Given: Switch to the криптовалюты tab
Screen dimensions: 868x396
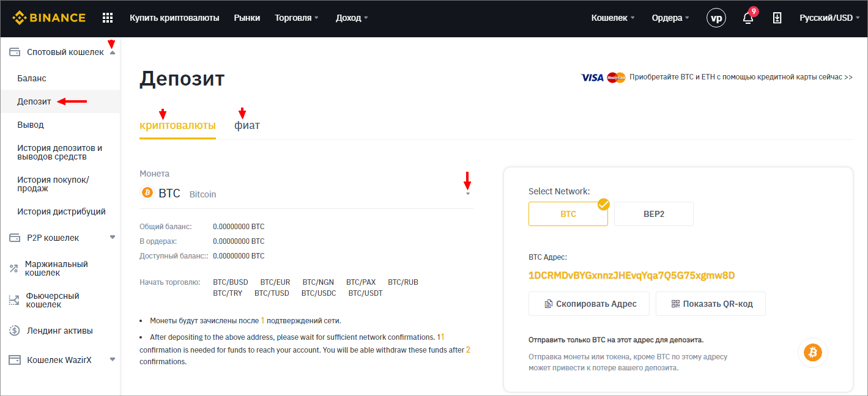Looking at the screenshot, I should pos(177,125).
